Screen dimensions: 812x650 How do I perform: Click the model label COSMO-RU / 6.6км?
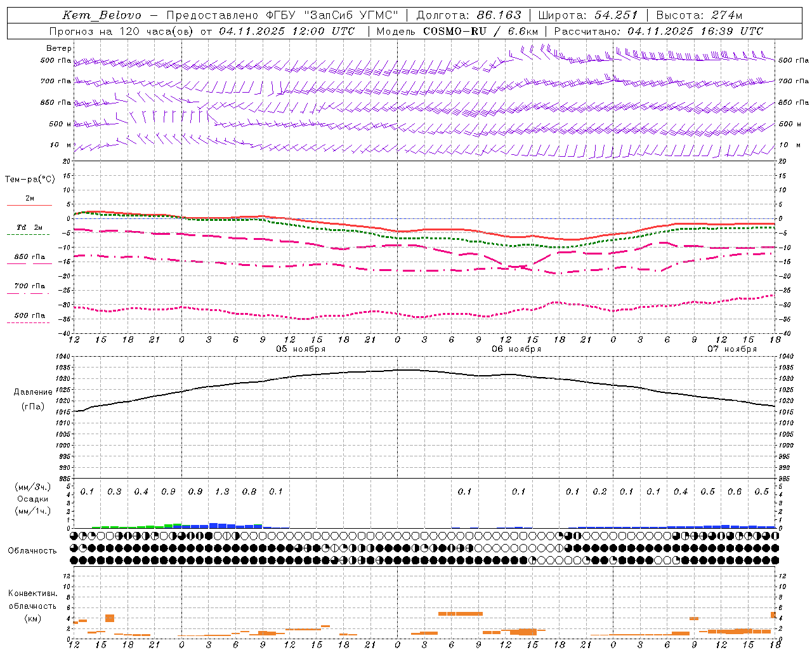coord(480,31)
